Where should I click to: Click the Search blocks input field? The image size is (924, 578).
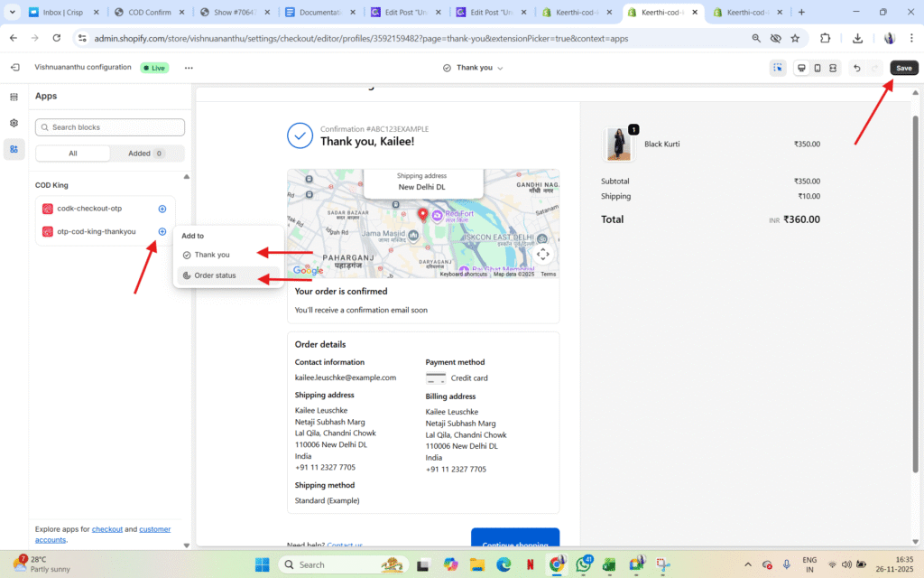110,127
